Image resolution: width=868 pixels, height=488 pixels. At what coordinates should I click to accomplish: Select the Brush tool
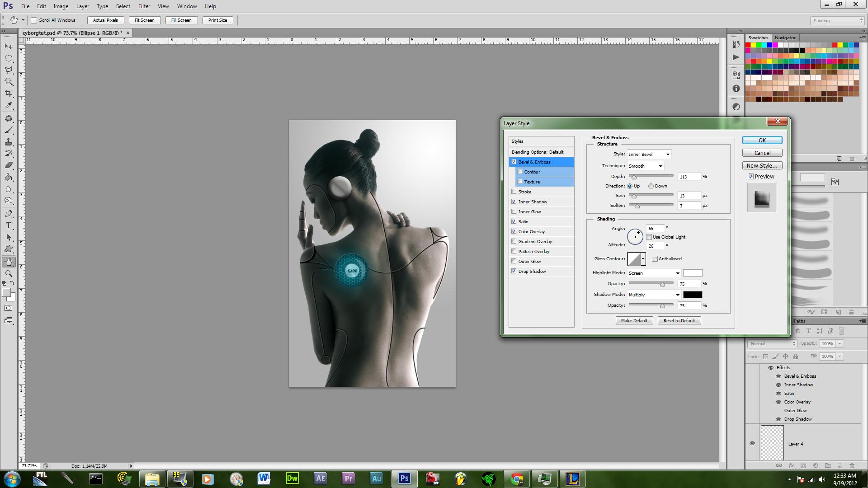[x=9, y=130]
